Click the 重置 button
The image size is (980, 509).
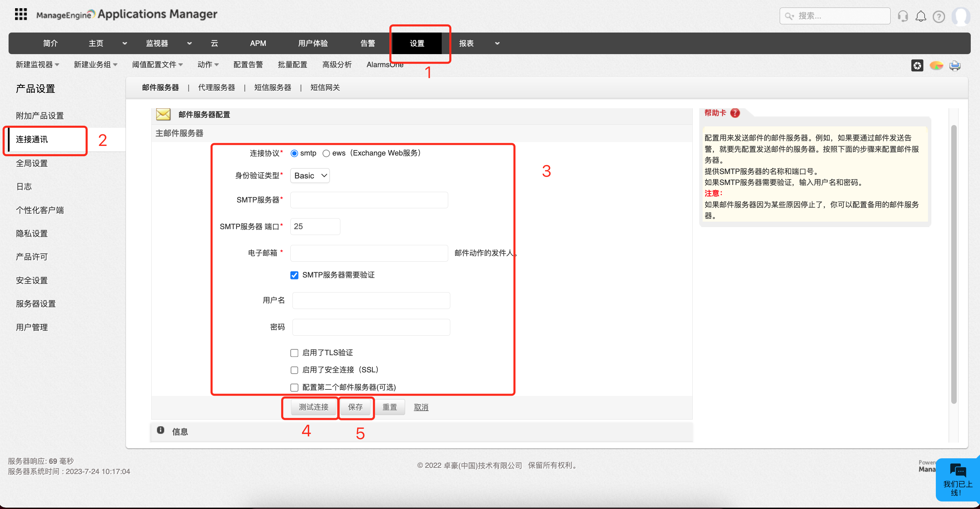click(x=390, y=407)
